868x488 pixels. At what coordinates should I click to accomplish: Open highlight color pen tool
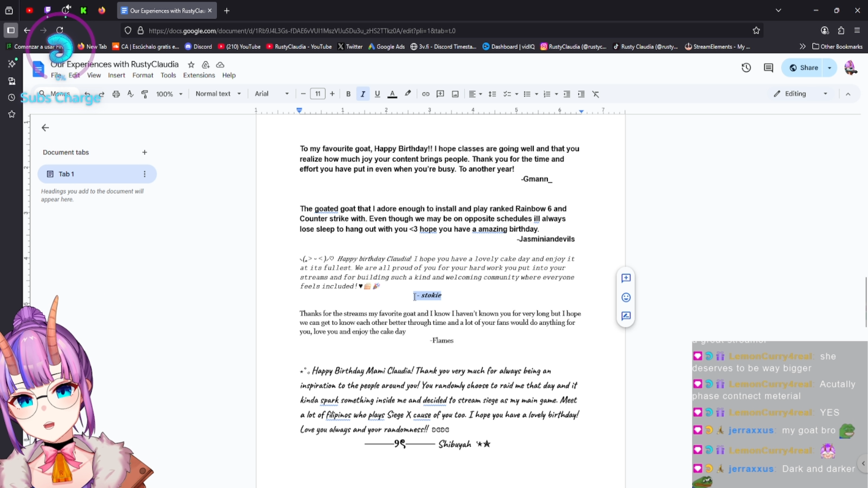(408, 94)
